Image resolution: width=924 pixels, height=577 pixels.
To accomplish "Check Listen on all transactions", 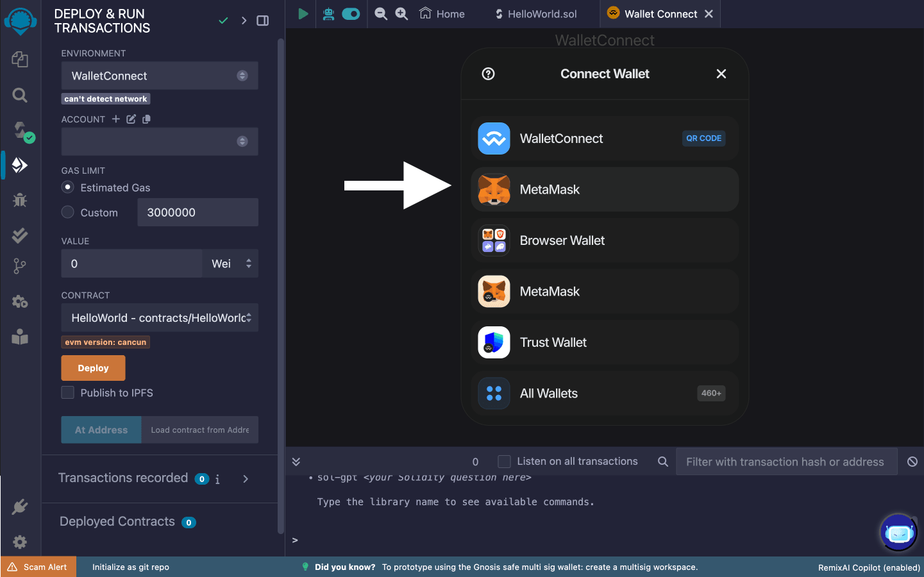I will pos(503,461).
